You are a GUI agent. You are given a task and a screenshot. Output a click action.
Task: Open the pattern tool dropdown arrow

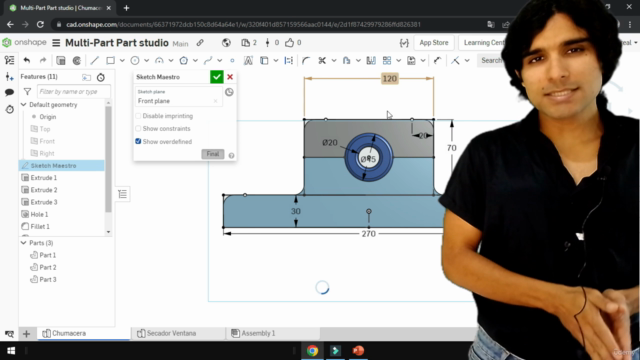pyautogui.click(x=399, y=60)
